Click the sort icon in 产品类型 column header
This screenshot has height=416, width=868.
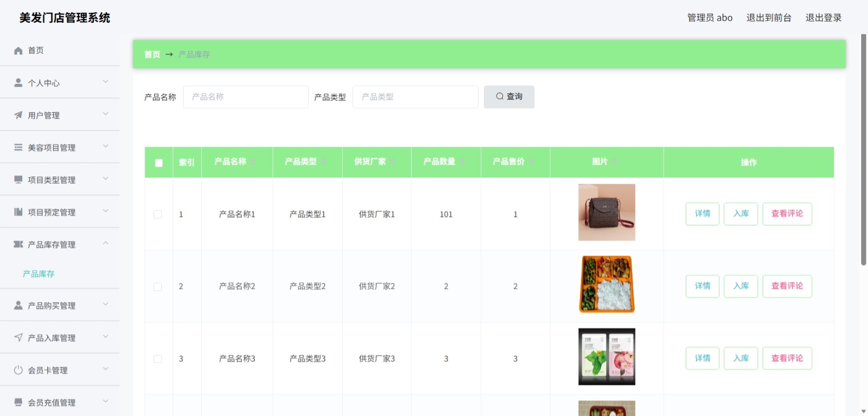(x=323, y=162)
